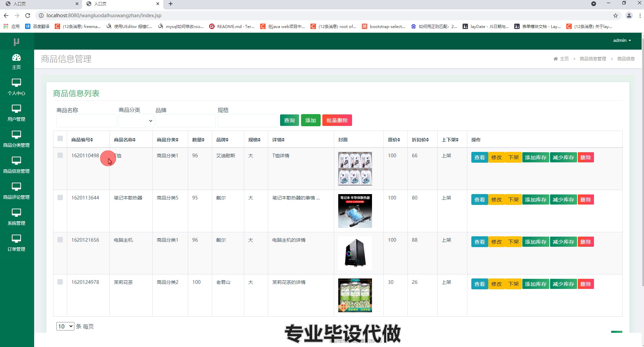Reload the page
644x347 pixels.
(28, 16)
